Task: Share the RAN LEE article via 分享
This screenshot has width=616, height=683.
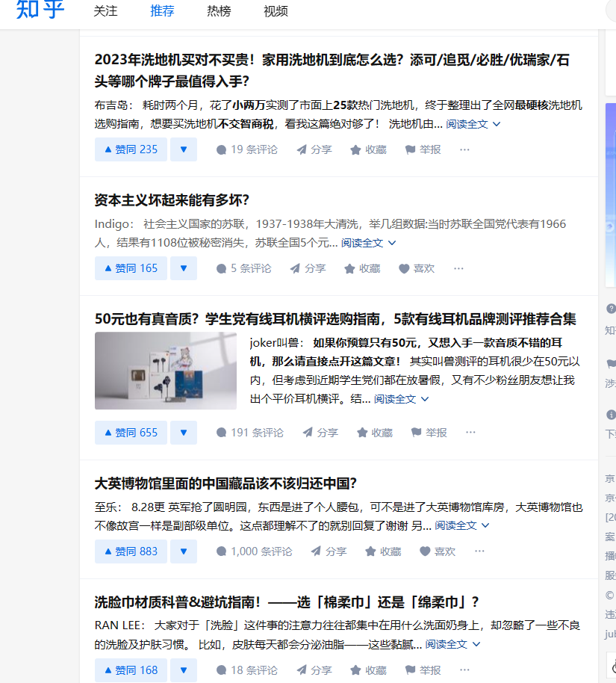Action: click(x=314, y=670)
